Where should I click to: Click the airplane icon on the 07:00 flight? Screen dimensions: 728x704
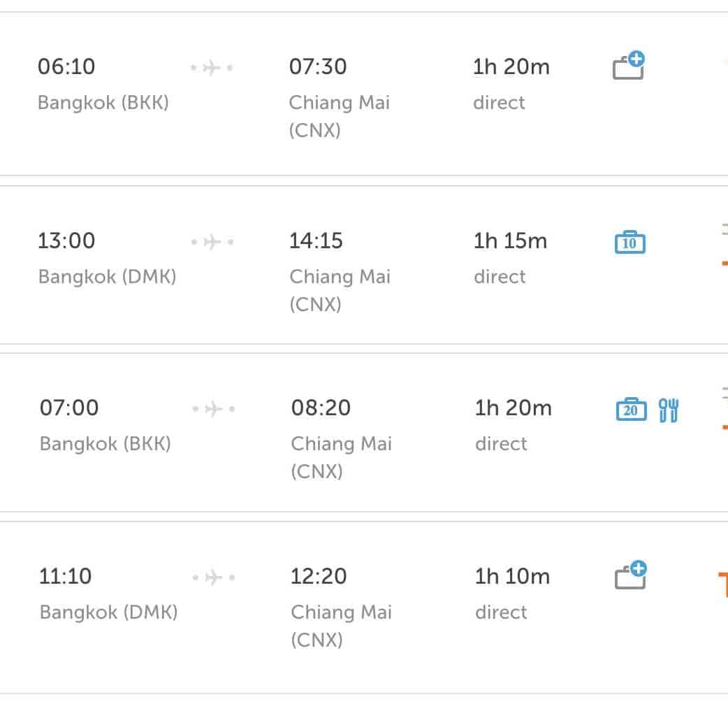213,409
